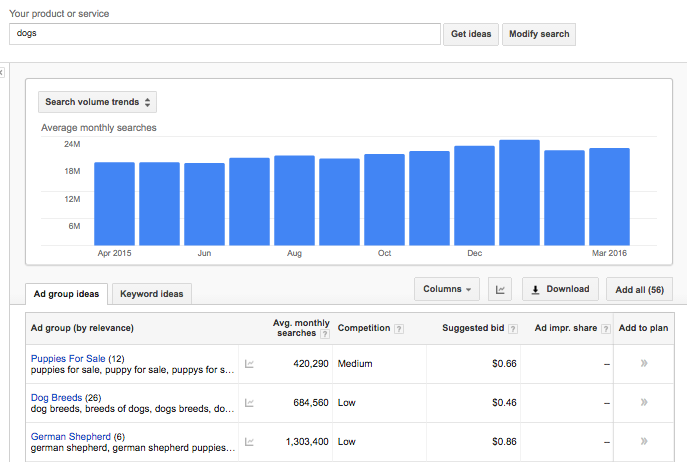
Task: Toggle chart view button beside Columns
Action: pos(500,289)
